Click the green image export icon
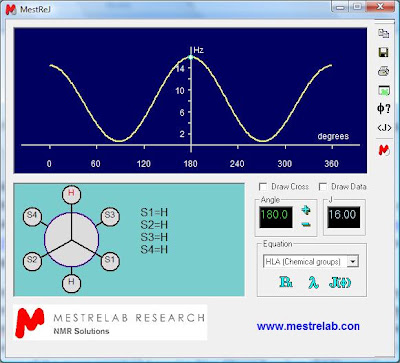 [x=384, y=90]
